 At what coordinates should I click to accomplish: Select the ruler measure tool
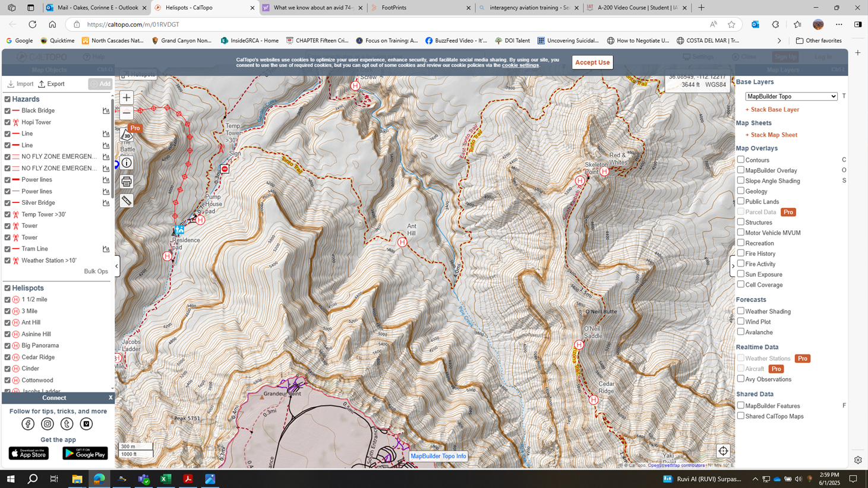(127, 201)
